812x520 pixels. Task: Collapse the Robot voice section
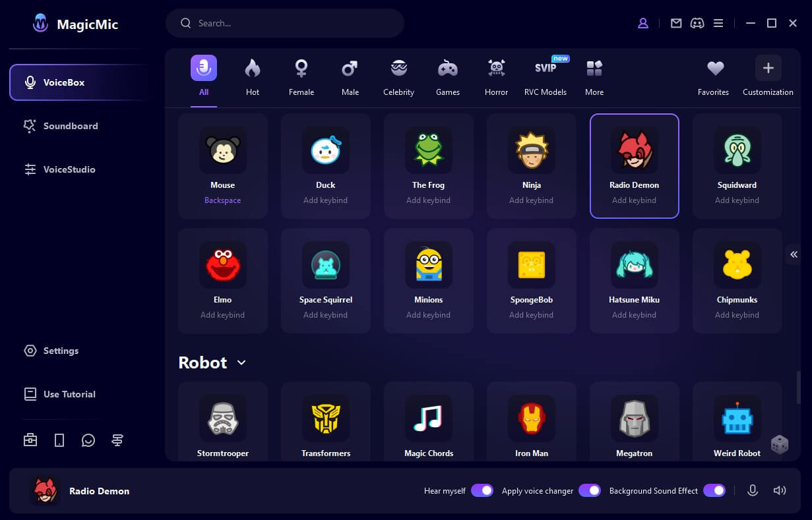[x=241, y=362]
